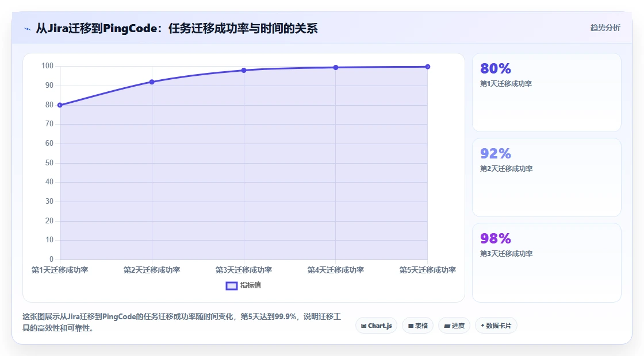This screenshot has height=356, width=644.
Task: Click the 98% value card
Action: tap(547, 262)
